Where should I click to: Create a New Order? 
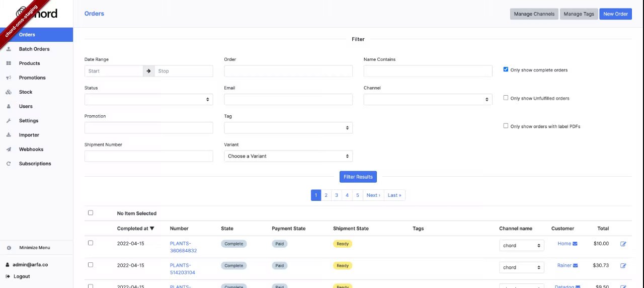click(x=615, y=14)
